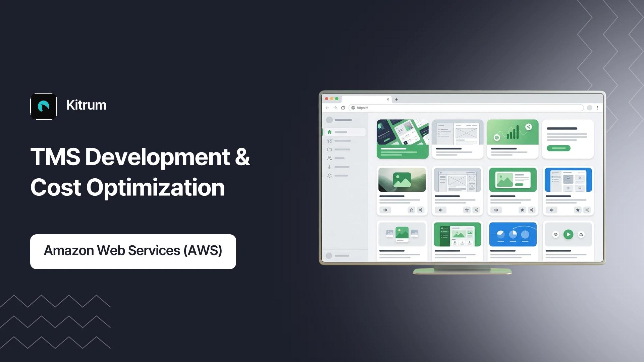The image size is (644, 362).
Task: Reload the page with the refresh icon
Action: point(343,108)
